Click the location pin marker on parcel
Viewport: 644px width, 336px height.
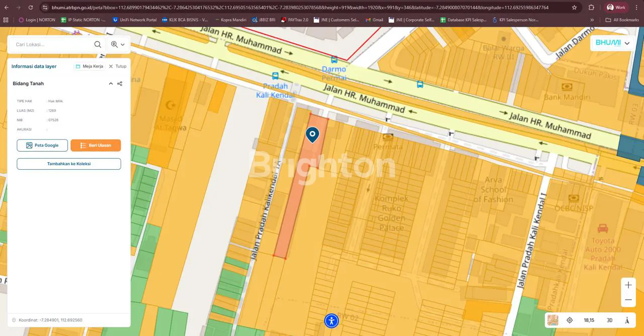pyautogui.click(x=312, y=134)
